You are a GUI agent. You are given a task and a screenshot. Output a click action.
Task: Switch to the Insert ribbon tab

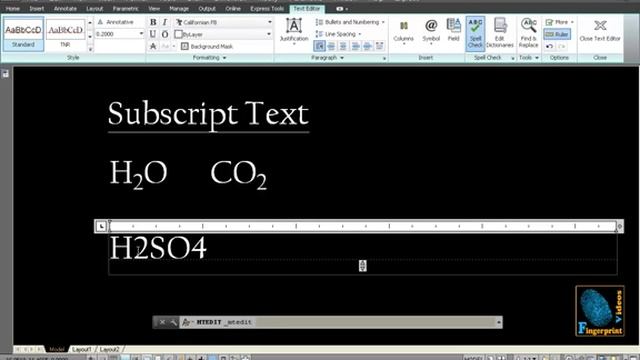[36, 9]
